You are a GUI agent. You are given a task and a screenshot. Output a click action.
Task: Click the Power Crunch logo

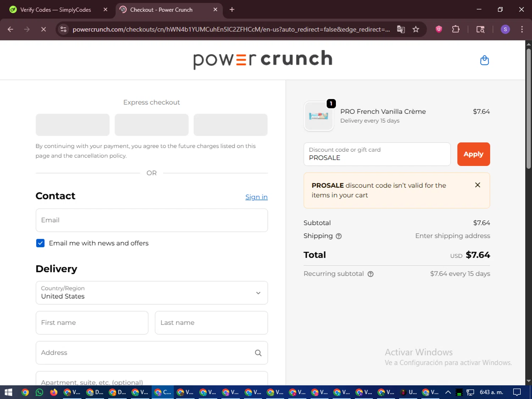pos(263,59)
